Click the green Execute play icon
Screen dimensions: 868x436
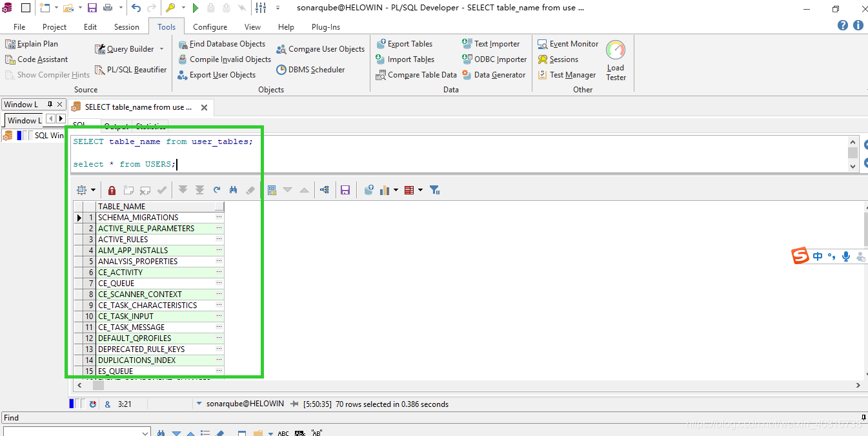pyautogui.click(x=196, y=8)
